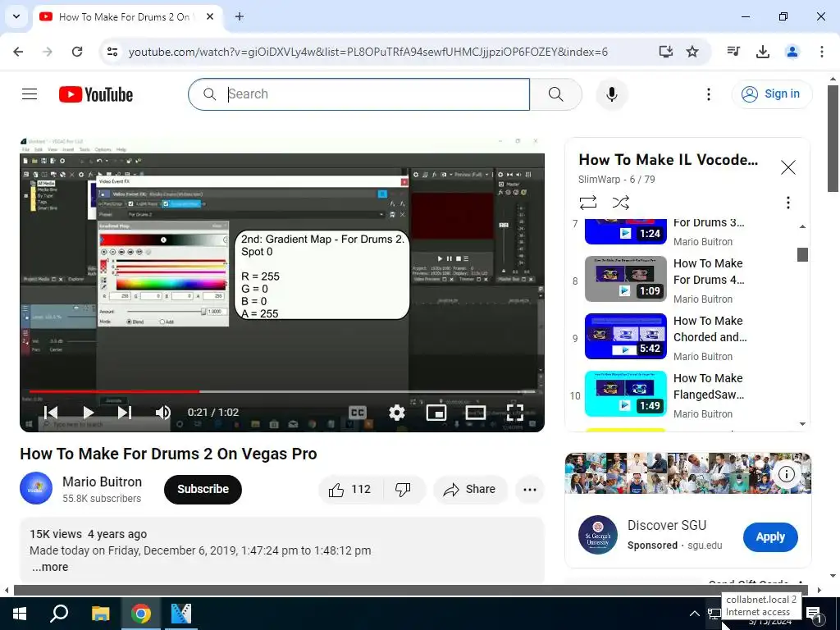The height and width of the screenshot is (630, 840).
Task: Click Chrome taskbar icon
Action: [x=141, y=614]
